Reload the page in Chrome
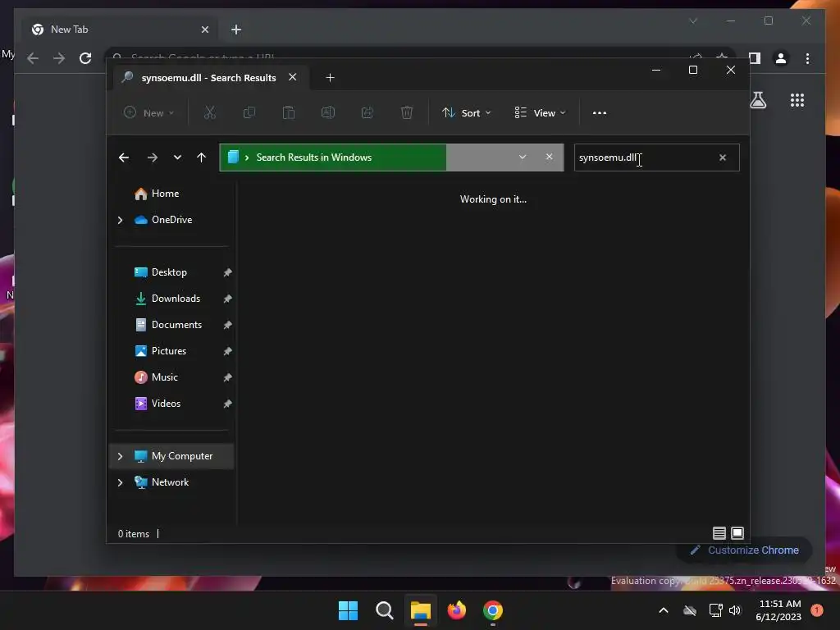 tap(85, 58)
